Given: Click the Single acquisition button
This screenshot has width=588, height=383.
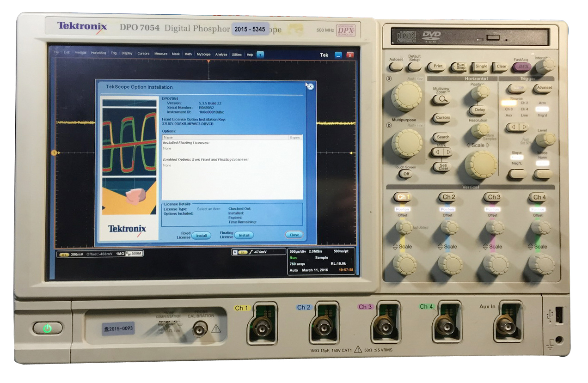Looking at the screenshot, I should [x=481, y=67].
